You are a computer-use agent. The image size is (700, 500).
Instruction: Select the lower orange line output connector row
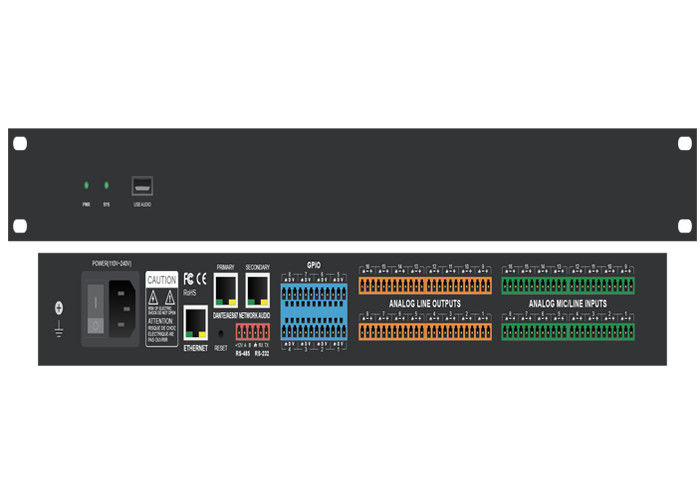tap(424, 331)
